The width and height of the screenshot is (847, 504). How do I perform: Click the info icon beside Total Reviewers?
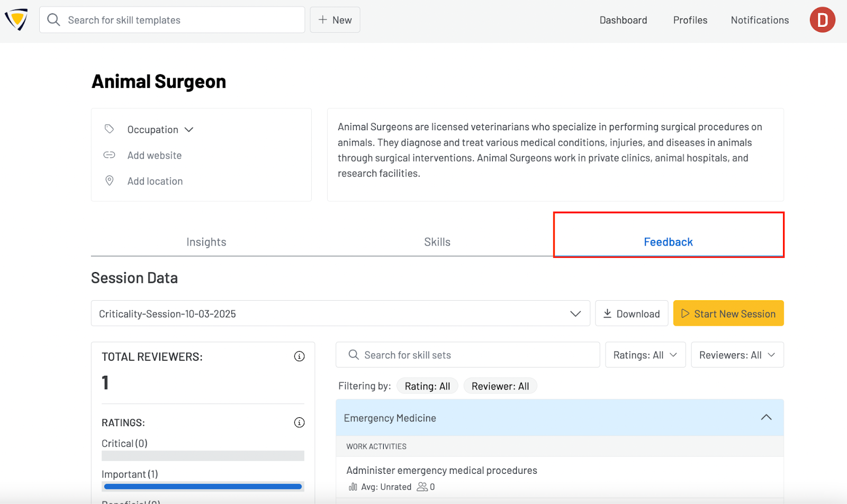tap(299, 356)
